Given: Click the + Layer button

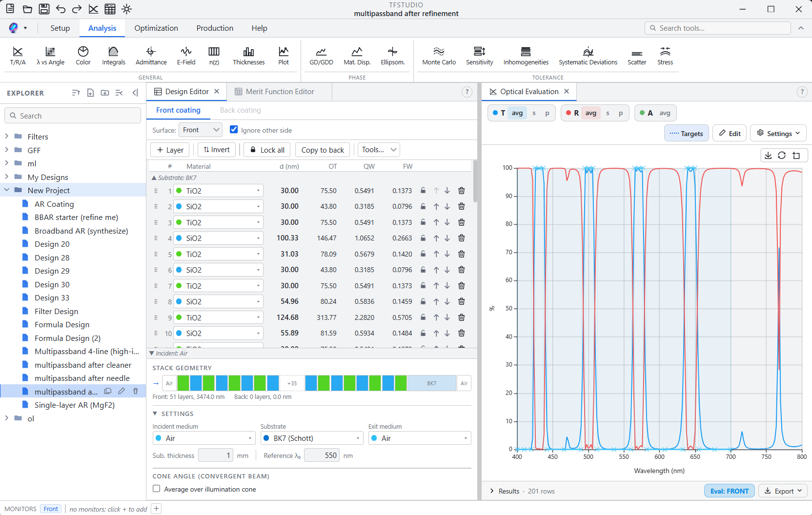Looking at the screenshot, I should click(170, 150).
